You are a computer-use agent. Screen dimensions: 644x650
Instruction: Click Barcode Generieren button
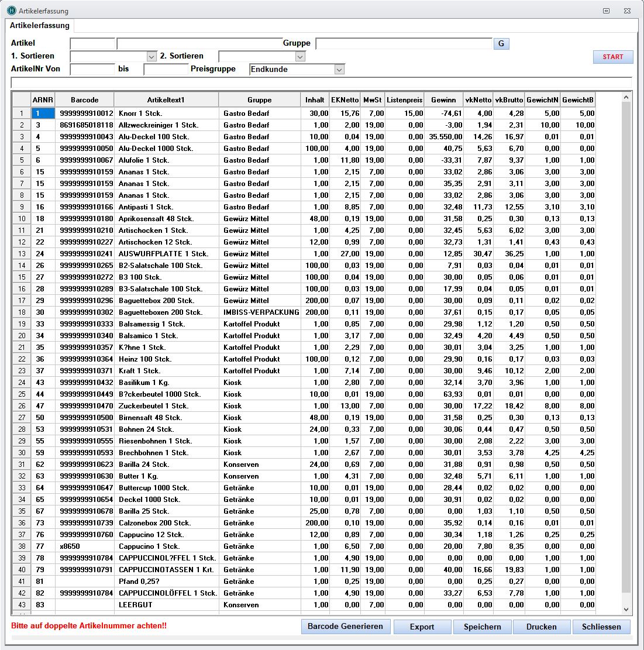pos(345,627)
